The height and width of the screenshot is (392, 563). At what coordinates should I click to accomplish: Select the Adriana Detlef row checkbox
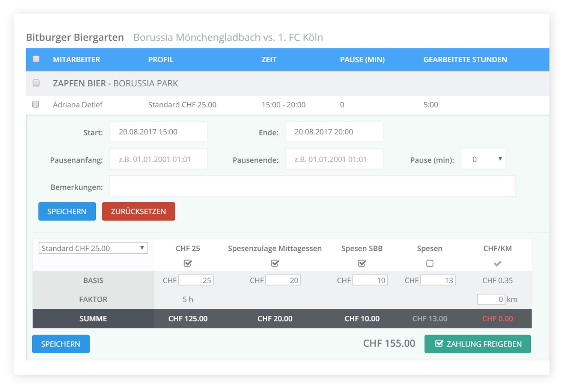(x=36, y=104)
